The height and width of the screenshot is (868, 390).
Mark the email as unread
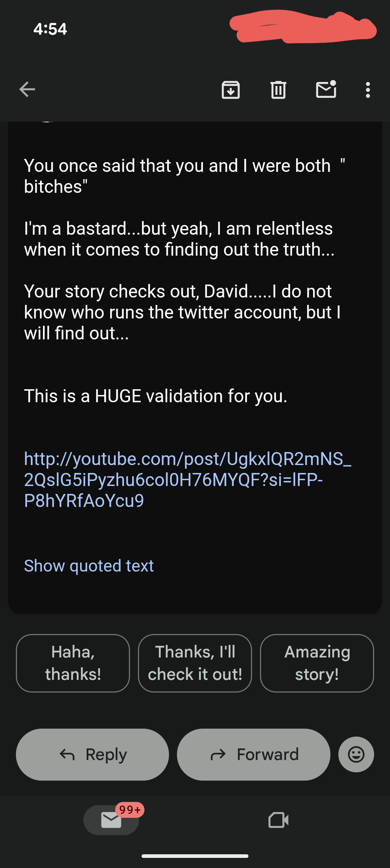326,90
